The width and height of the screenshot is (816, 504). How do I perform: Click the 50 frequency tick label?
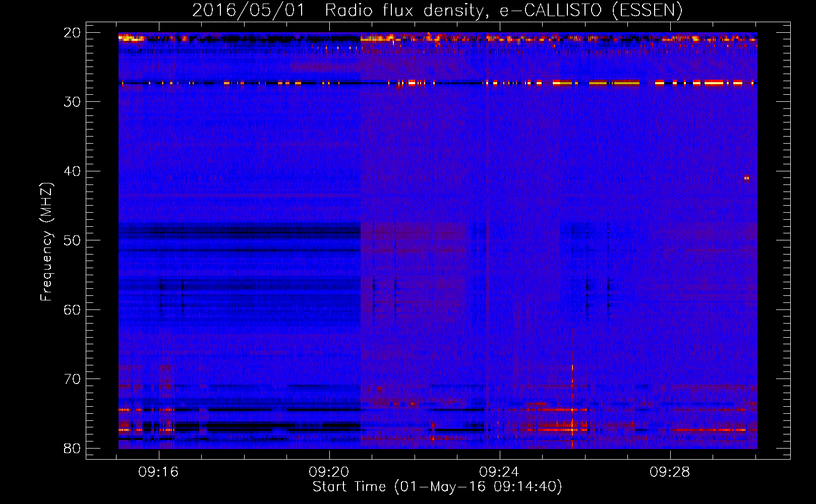(x=73, y=240)
